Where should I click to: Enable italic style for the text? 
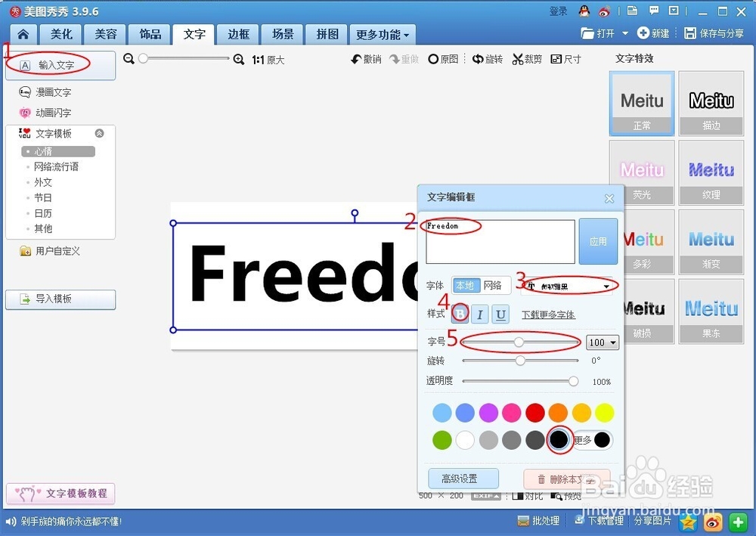pyautogui.click(x=480, y=314)
